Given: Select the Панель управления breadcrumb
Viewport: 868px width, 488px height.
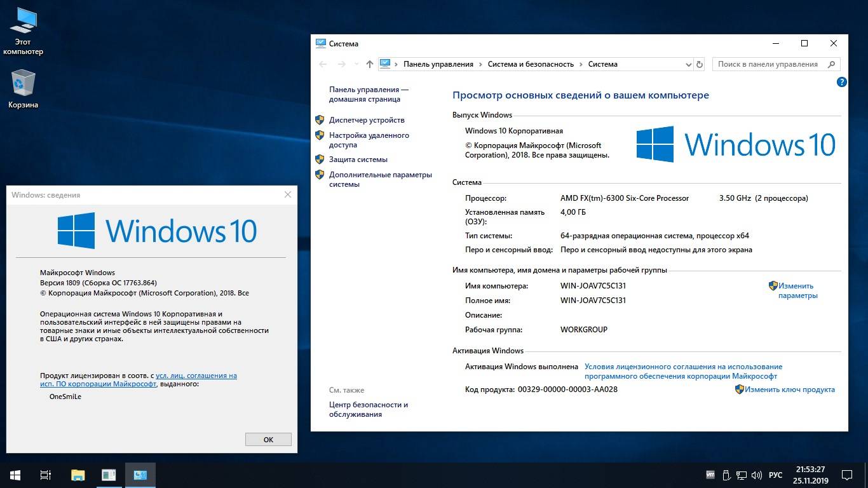Looking at the screenshot, I should pos(438,64).
